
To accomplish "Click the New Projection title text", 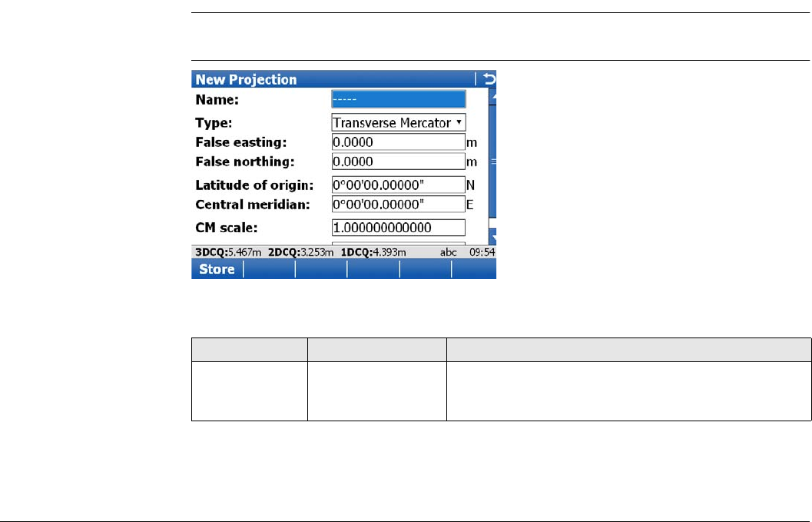I will pyautogui.click(x=246, y=79).
